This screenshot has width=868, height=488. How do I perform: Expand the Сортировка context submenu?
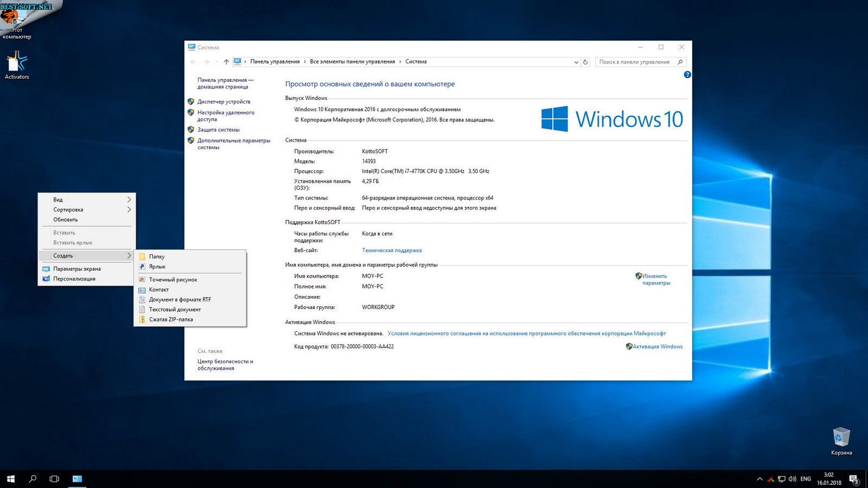coord(87,210)
